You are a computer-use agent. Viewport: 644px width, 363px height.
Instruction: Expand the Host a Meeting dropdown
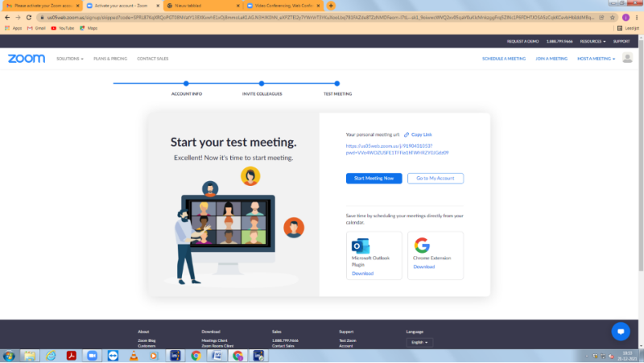coord(596,59)
